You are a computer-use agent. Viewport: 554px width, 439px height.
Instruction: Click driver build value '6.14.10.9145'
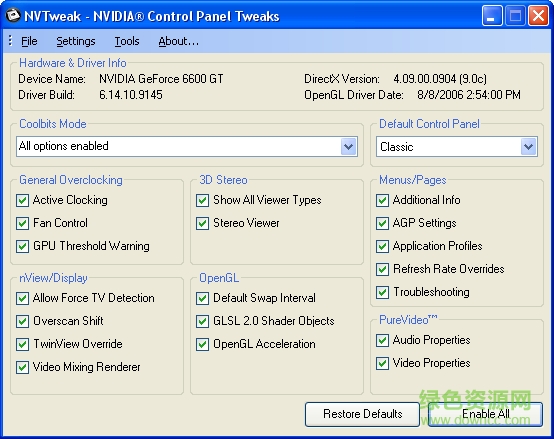(131, 95)
